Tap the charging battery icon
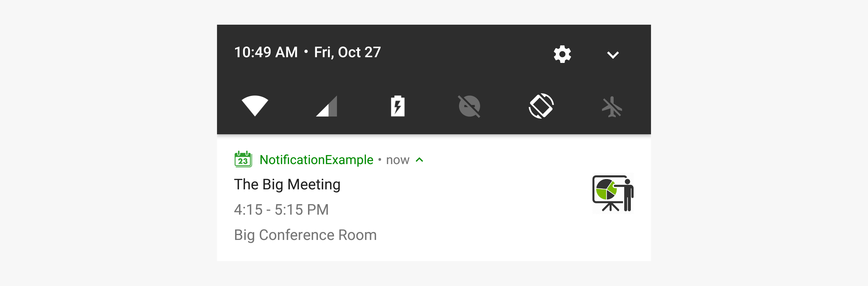The height and width of the screenshot is (286, 868). tap(398, 106)
